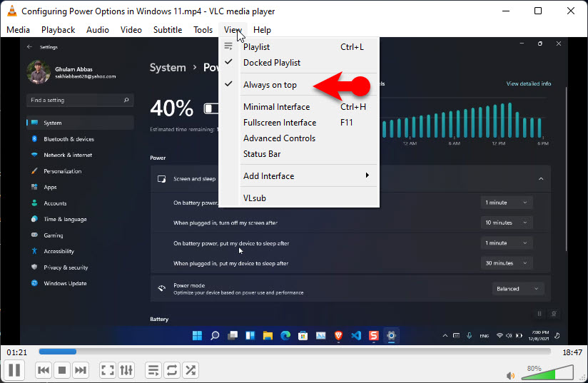Open the Subtitle menu
Viewport: 588px width, 383px height.
click(168, 30)
